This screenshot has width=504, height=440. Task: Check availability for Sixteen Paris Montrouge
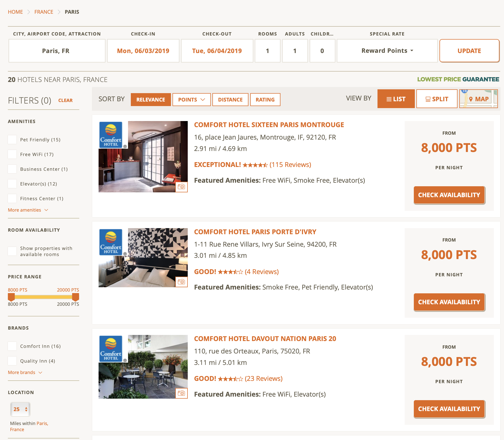coord(449,195)
